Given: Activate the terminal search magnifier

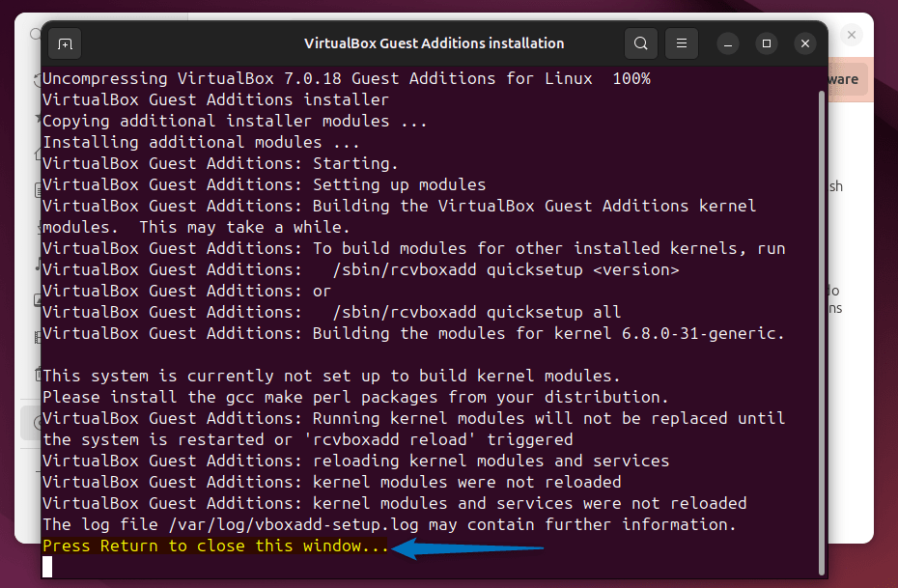Looking at the screenshot, I should click(640, 43).
